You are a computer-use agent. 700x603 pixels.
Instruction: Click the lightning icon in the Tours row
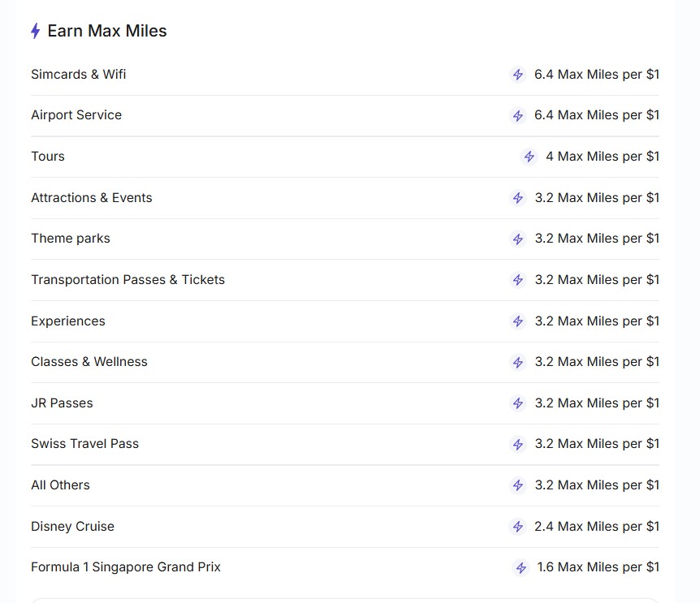(x=529, y=157)
